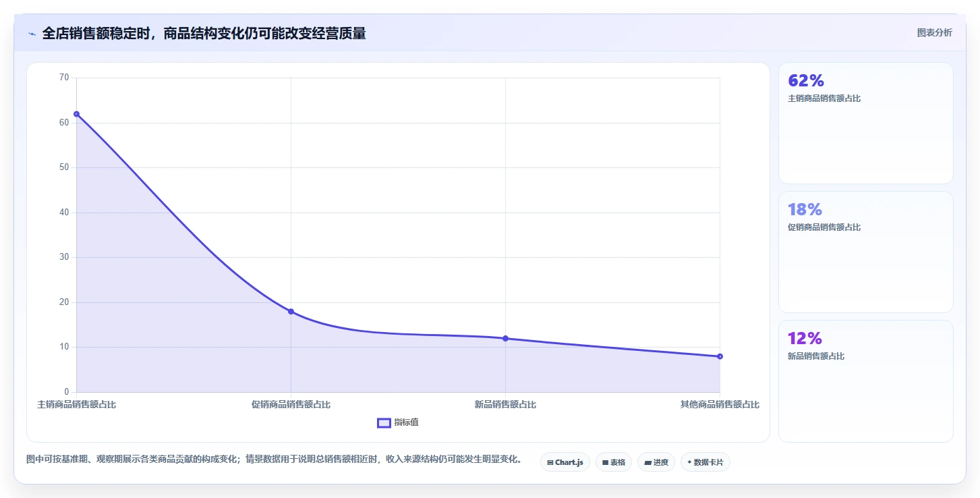Screen dimensions: 980x498
Task: Click the x-axis label 其他商品销售额占比
Action: point(720,405)
